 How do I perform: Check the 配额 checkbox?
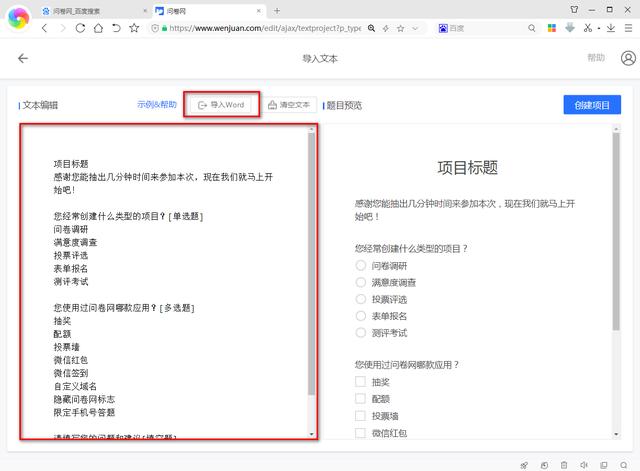[x=360, y=399]
